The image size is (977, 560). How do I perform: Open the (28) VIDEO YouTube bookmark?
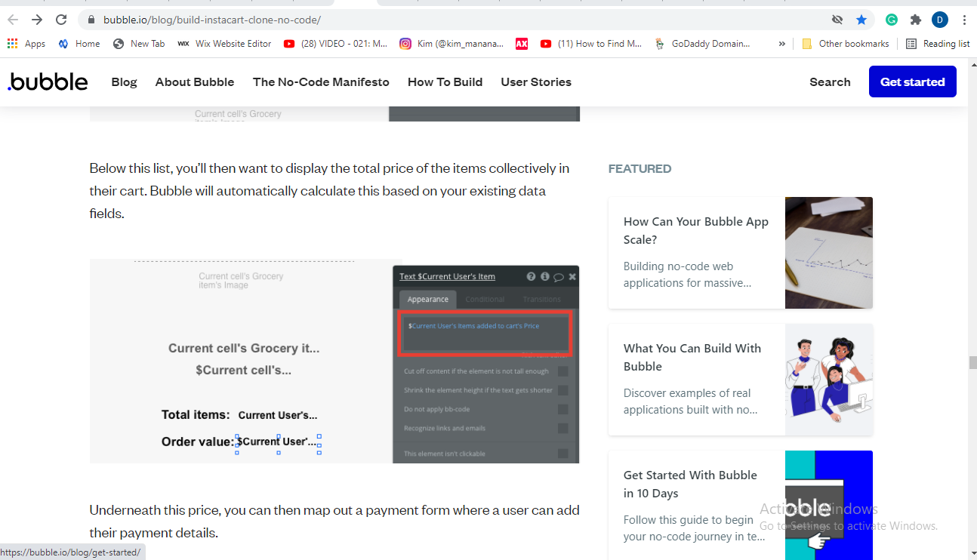pos(336,44)
